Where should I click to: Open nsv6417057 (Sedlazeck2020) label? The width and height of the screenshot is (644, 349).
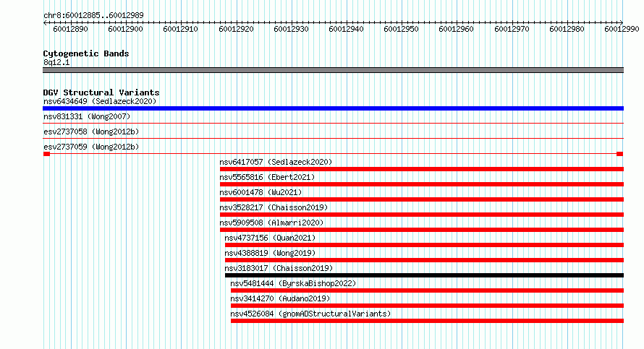[x=276, y=162]
